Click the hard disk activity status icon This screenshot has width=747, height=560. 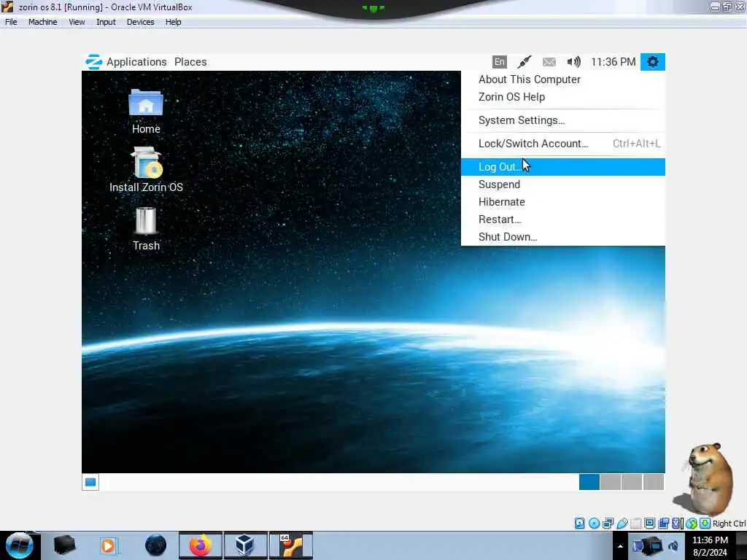pyautogui.click(x=579, y=524)
